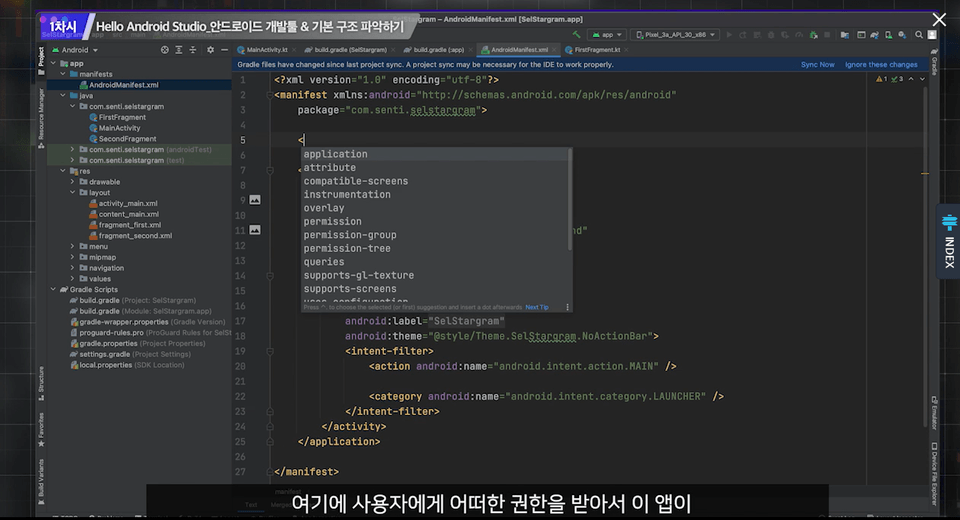Expand the values folder
This screenshot has width=960, height=520.
72,279
